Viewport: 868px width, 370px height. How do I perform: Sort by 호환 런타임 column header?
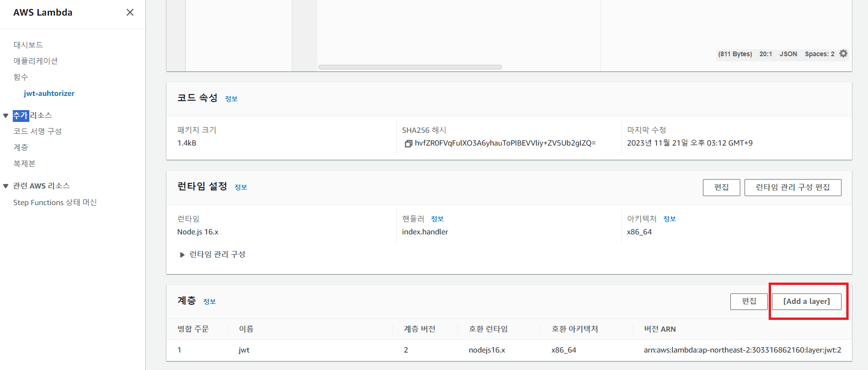(x=488, y=329)
